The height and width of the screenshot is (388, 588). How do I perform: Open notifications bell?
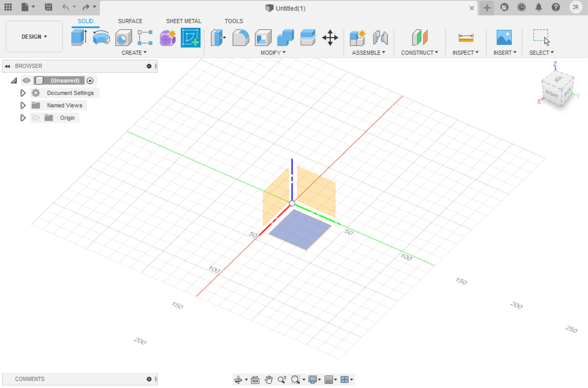(x=539, y=7)
